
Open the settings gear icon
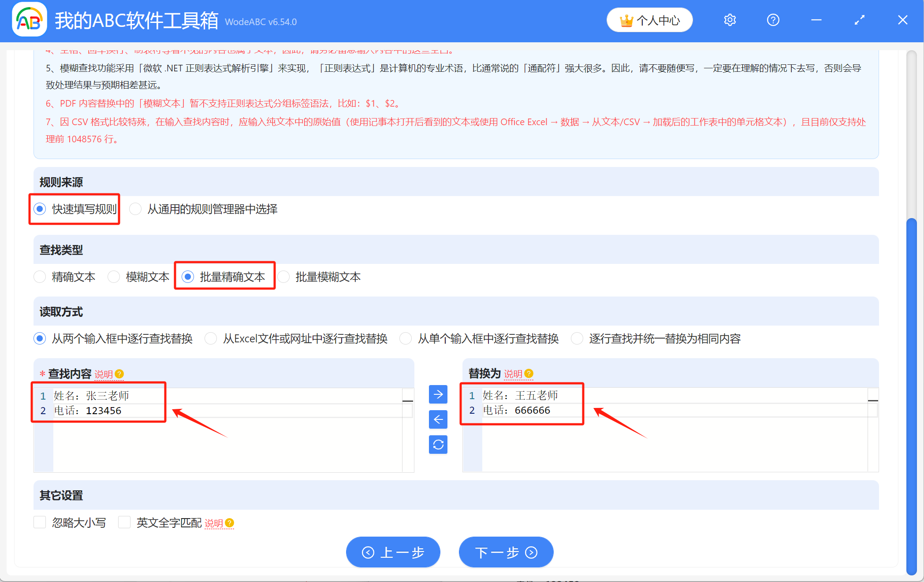(730, 20)
